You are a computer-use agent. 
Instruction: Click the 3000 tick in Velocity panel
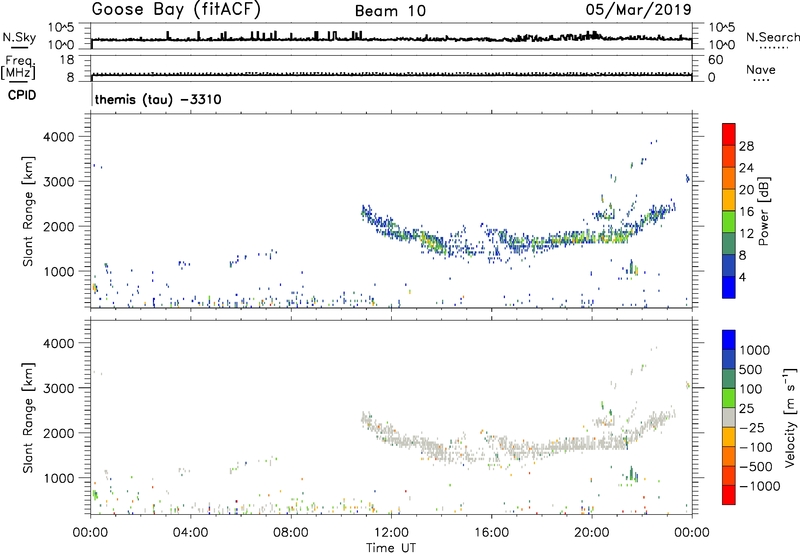[59, 388]
